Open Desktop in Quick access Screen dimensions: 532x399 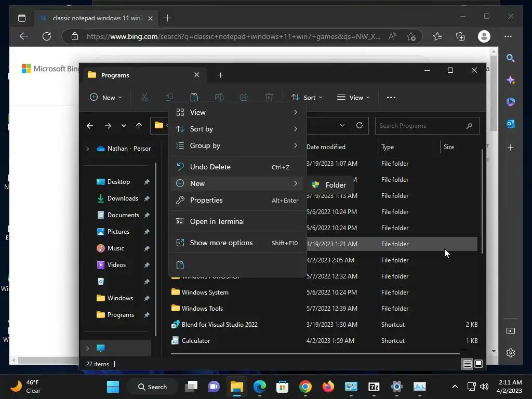click(x=118, y=182)
